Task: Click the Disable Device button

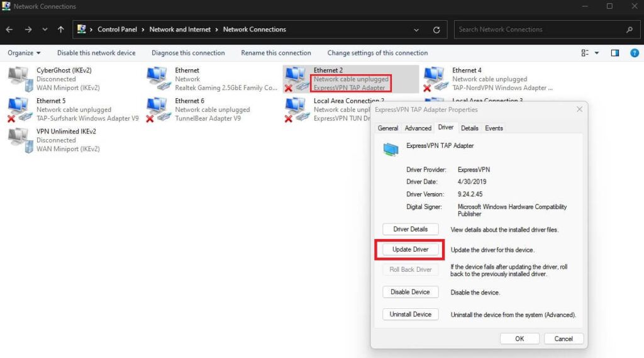Action: (x=410, y=292)
